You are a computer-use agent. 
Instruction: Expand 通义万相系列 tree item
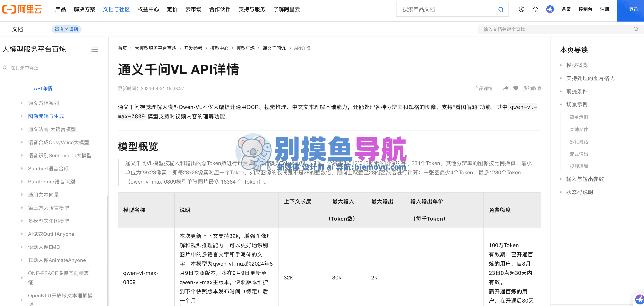click(22, 103)
